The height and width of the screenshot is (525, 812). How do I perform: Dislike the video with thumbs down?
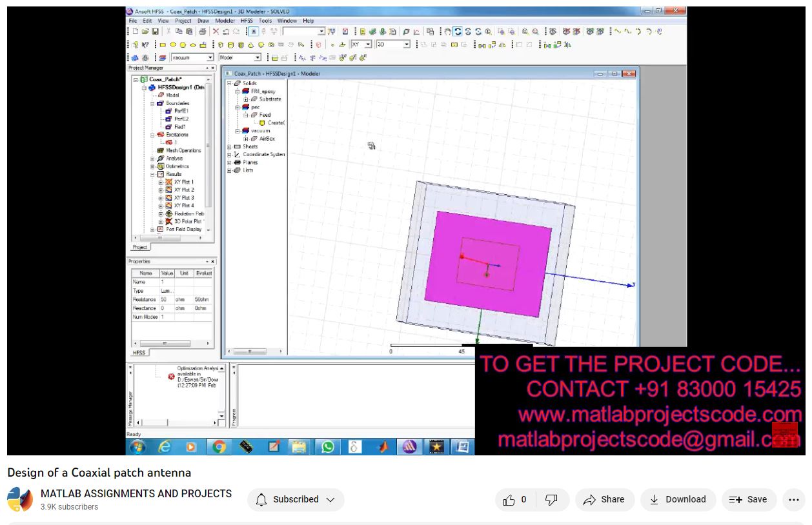point(552,499)
